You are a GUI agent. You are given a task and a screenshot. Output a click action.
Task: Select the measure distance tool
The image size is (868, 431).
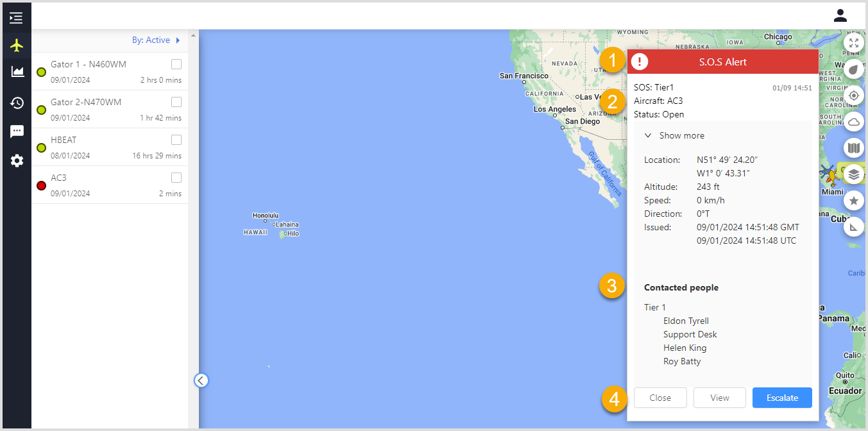tap(854, 226)
